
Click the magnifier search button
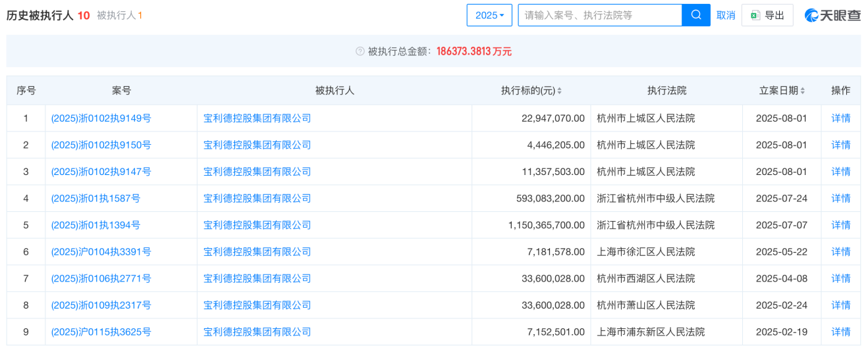tap(696, 15)
